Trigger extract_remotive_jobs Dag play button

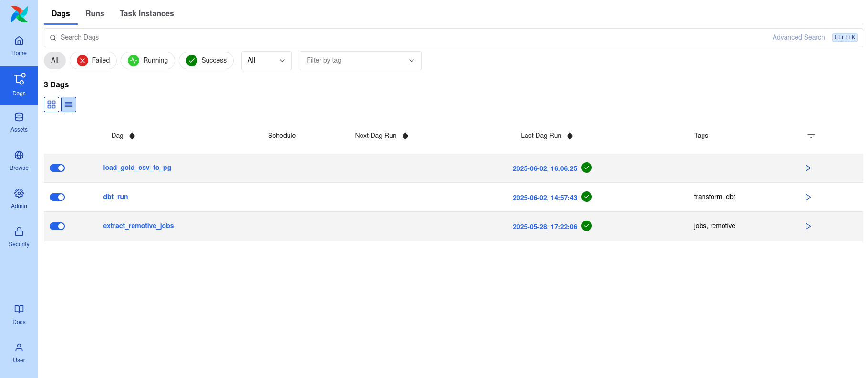click(x=808, y=226)
